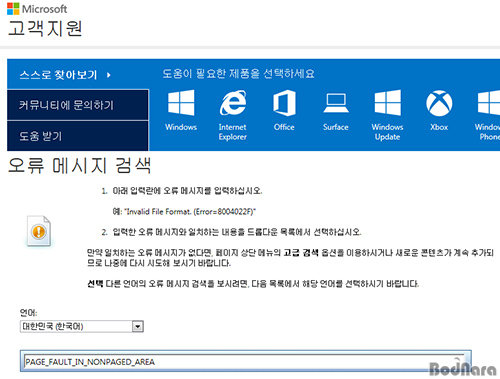
Task: Click the PAGE_FAULT_IN_NONPAGED_AREA search field
Action: 245,362
